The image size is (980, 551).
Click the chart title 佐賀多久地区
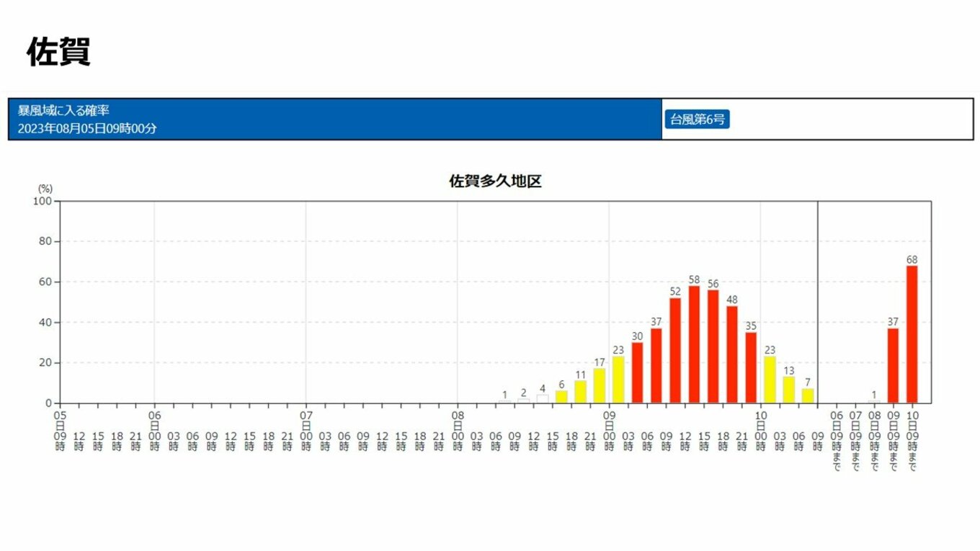point(495,182)
